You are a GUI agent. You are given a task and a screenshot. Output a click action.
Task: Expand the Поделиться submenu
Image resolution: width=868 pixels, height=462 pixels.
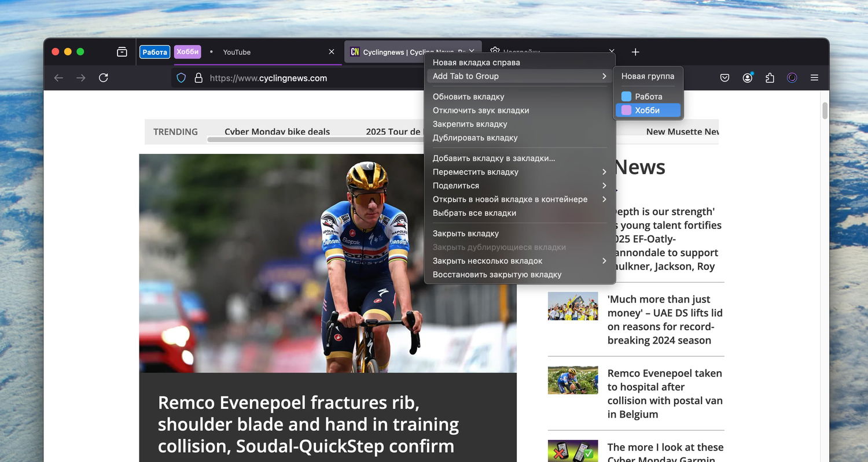click(x=520, y=186)
